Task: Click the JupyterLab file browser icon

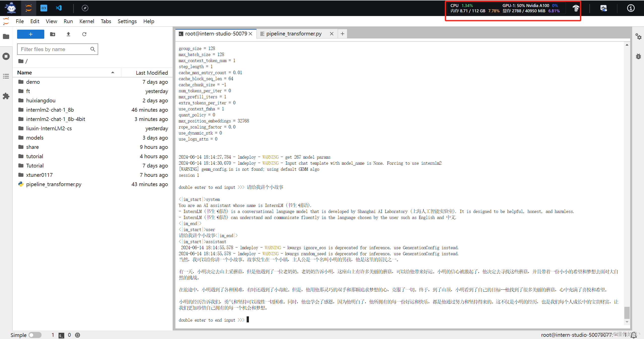Action: (6, 37)
